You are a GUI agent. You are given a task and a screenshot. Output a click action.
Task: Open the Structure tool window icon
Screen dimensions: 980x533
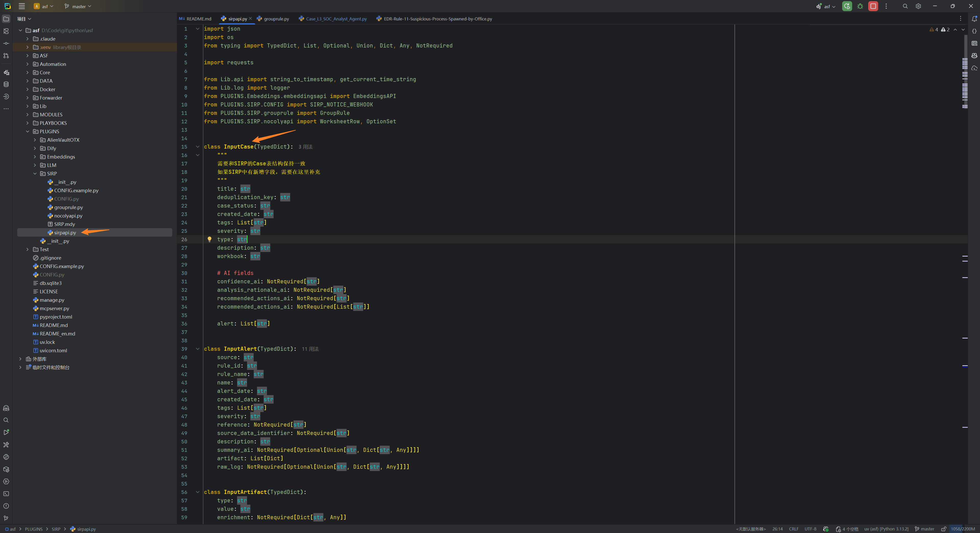coord(6,31)
